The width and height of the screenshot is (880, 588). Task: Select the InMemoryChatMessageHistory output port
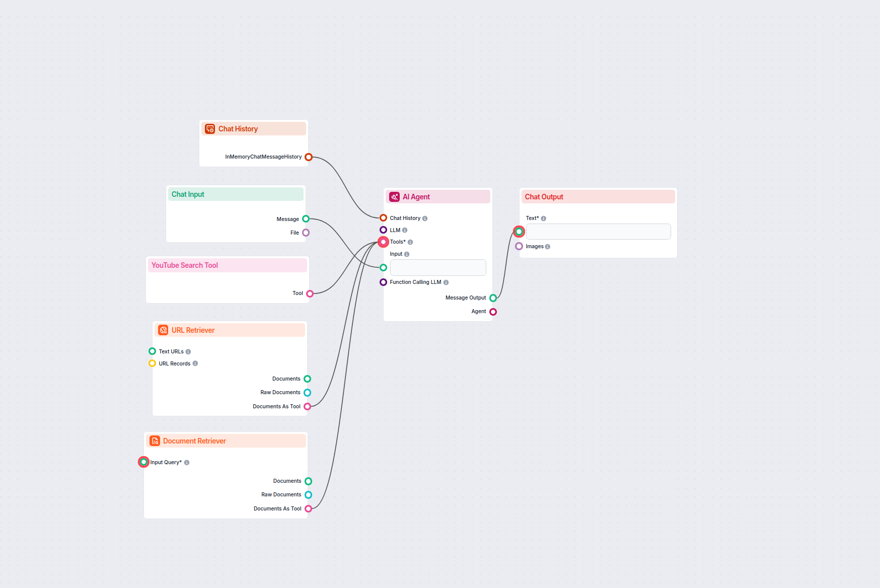pyautogui.click(x=309, y=157)
